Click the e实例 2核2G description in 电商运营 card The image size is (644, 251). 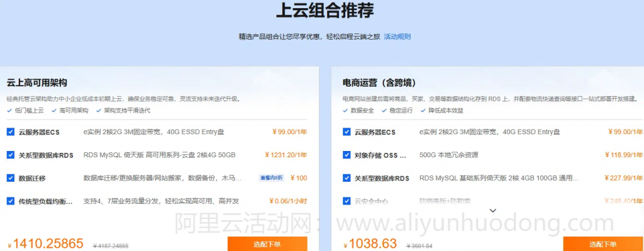(489, 132)
